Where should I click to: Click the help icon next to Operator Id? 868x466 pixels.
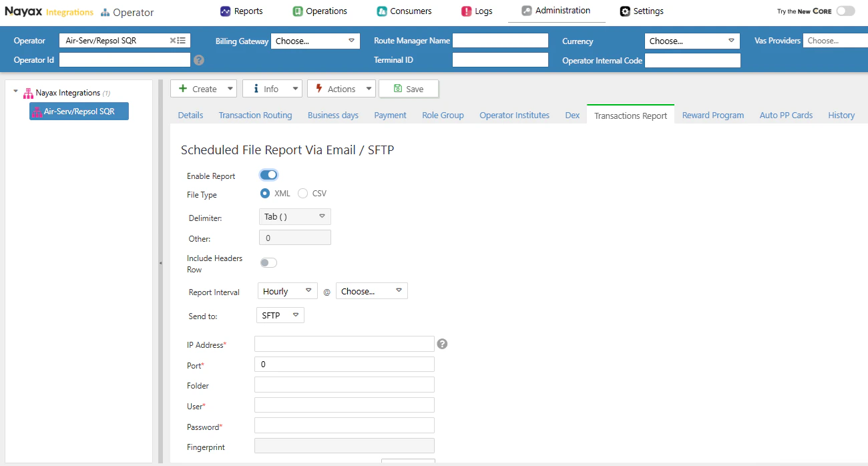[x=199, y=60]
